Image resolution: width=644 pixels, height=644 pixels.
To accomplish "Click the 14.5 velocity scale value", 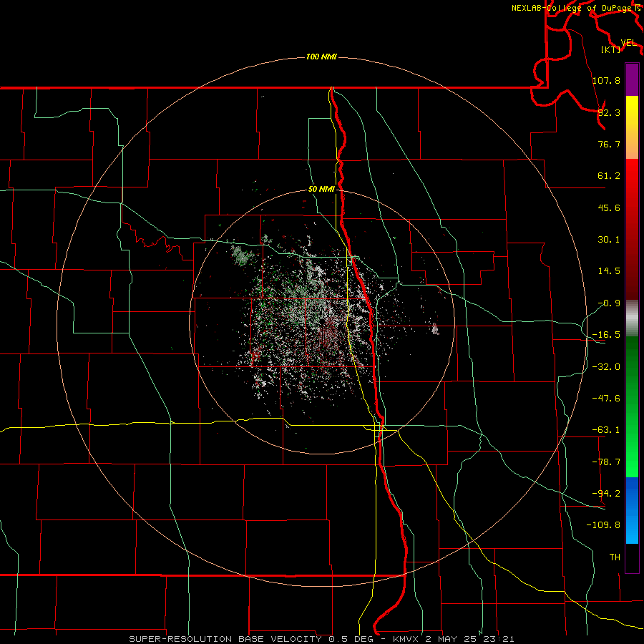I will 609,271.
